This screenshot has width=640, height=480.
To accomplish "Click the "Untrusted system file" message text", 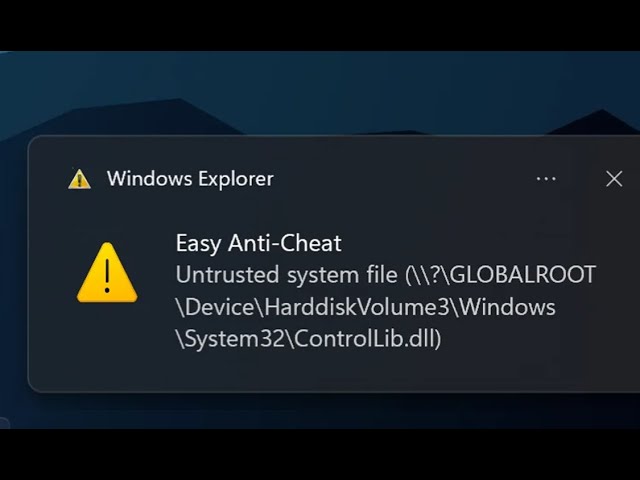I will pyautogui.click(x=287, y=275).
